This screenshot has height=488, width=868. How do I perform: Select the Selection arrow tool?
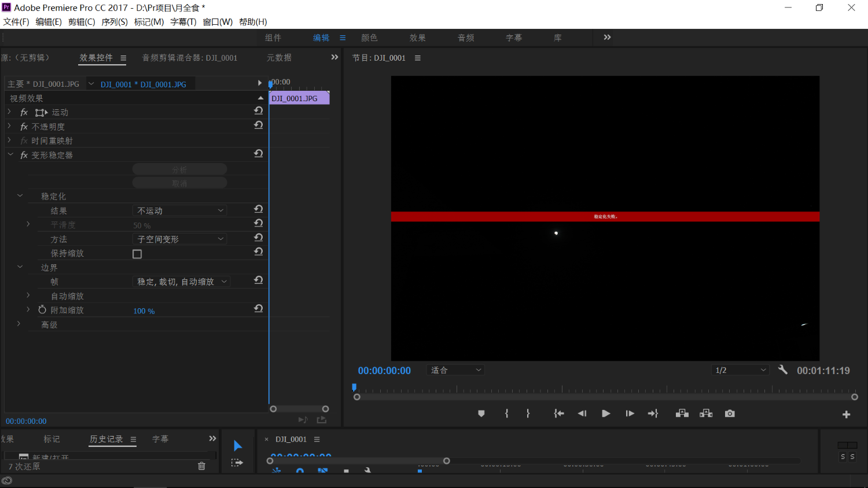tap(237, 445)
